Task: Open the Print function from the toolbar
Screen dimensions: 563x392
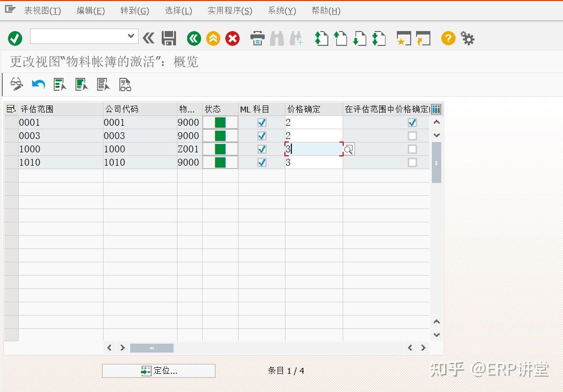Action: pyautogui.click(x=257, y=38)
